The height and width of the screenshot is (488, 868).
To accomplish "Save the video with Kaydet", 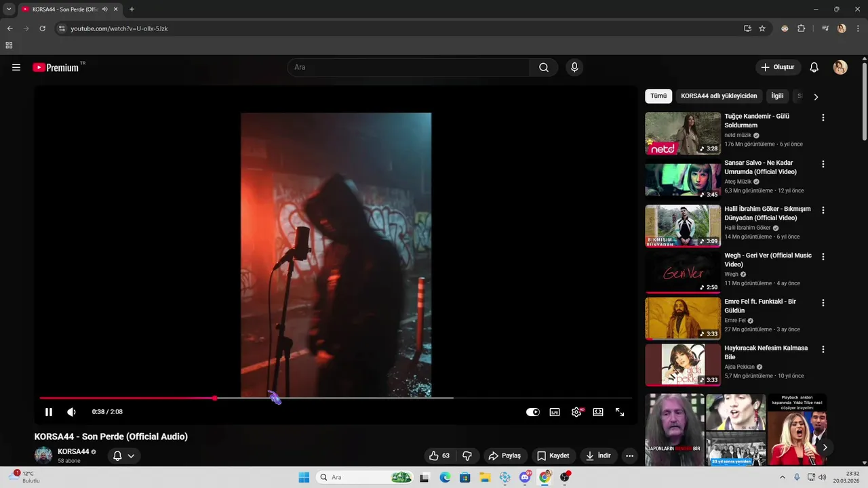I will click(x=553, y=455).
